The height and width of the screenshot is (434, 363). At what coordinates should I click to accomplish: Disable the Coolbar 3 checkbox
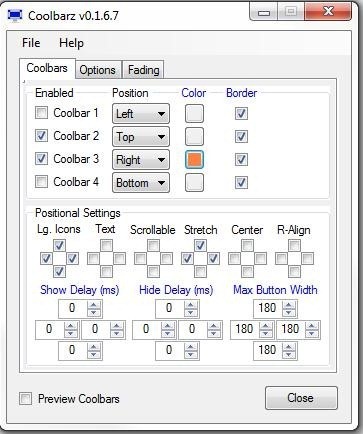41,159
